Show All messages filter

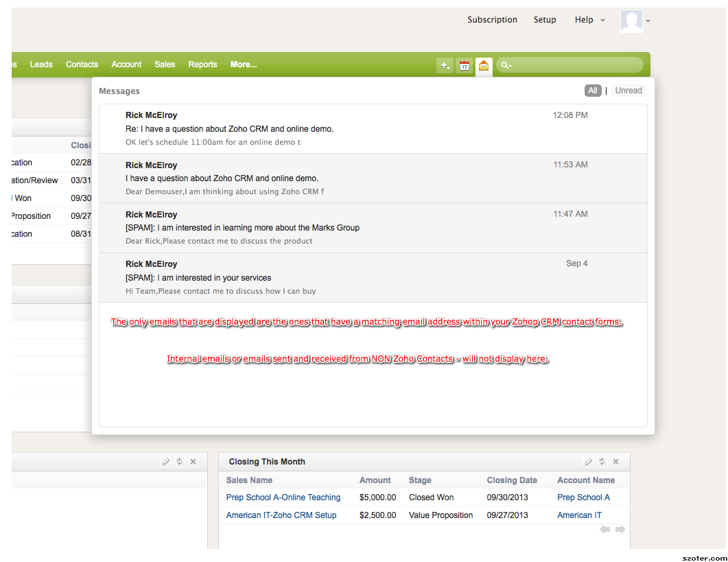pos(593,91)
